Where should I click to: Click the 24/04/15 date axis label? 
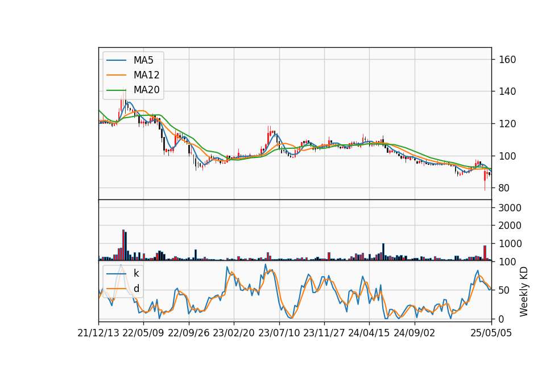[369, 333]
